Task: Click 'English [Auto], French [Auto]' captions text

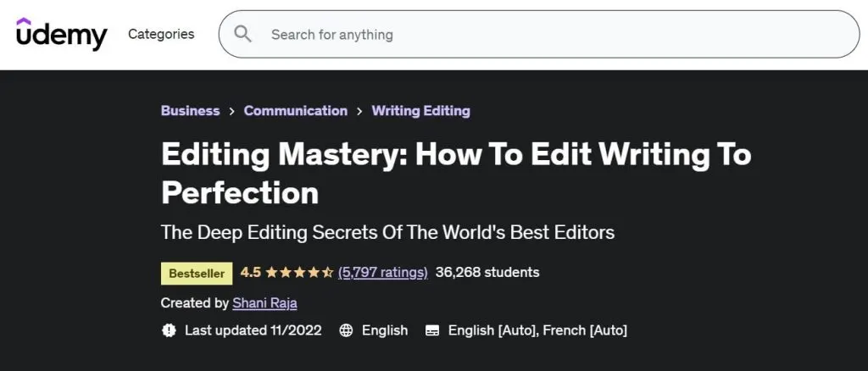Action: 537,330
